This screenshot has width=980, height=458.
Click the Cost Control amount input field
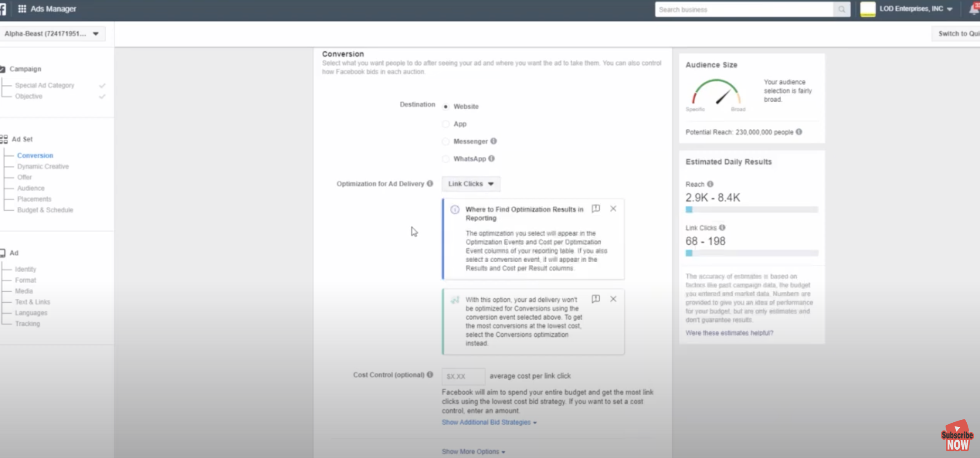[x=463, y=376]
